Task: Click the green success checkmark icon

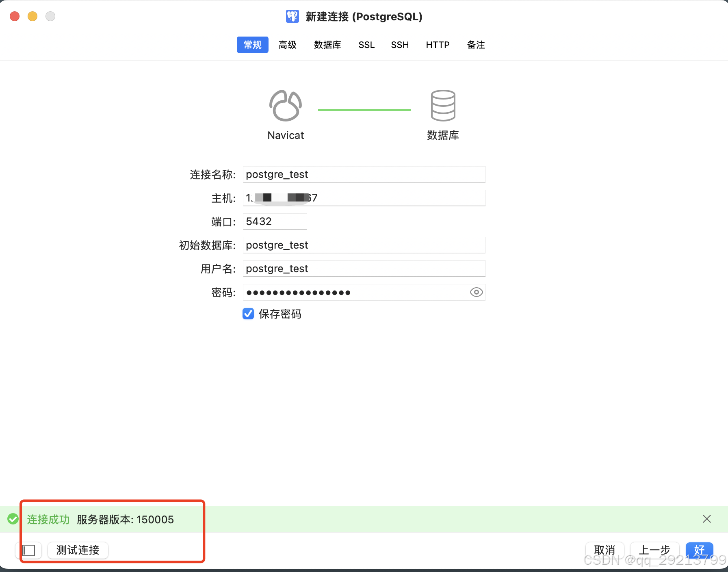Action: coord(13,519)
